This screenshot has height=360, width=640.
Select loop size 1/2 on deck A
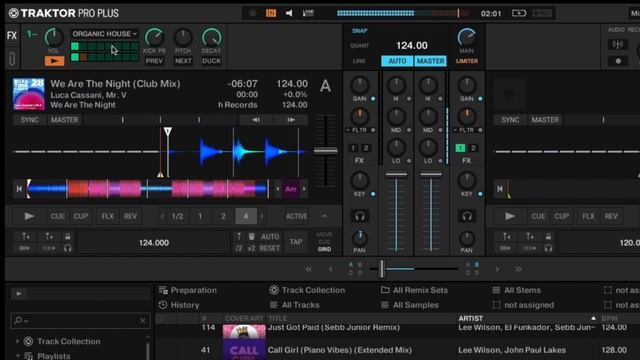177,216
